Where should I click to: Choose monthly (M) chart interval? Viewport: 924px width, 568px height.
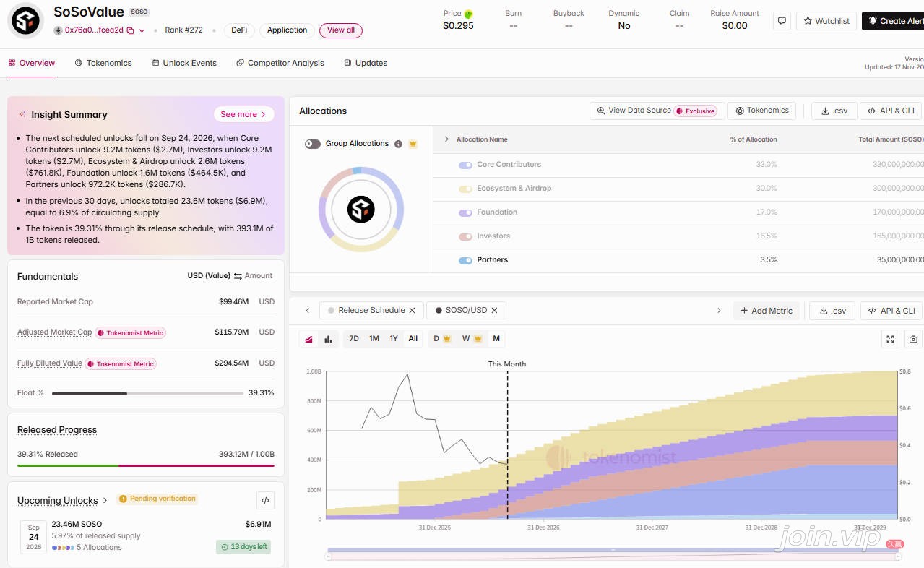[x=496, y=338]
